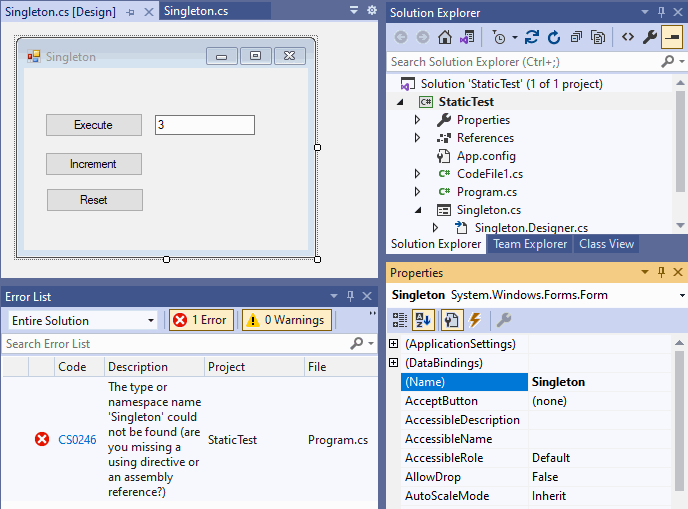Viewport: 688px width, 509px height.
Task: Select the Singleton.cs [Design] tab
Action: (61, 12)
